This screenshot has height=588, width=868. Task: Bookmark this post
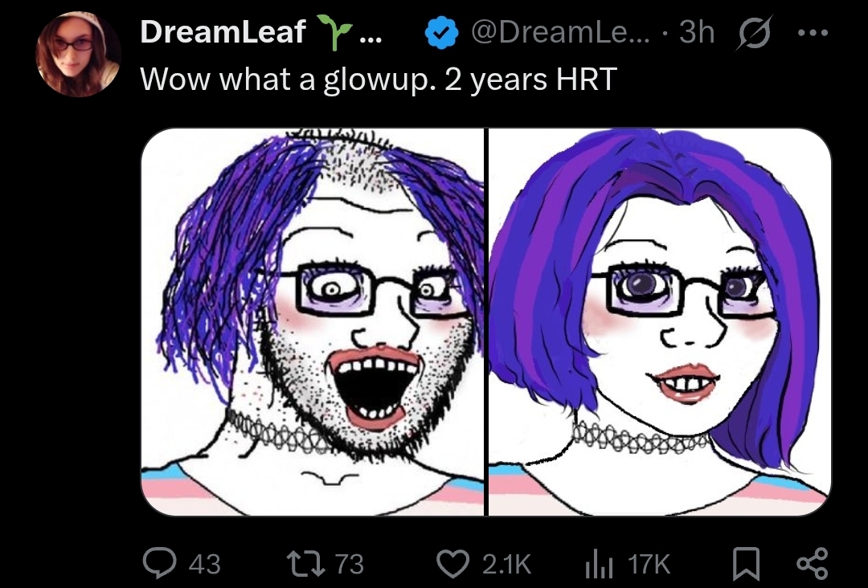tap(747, 564)
